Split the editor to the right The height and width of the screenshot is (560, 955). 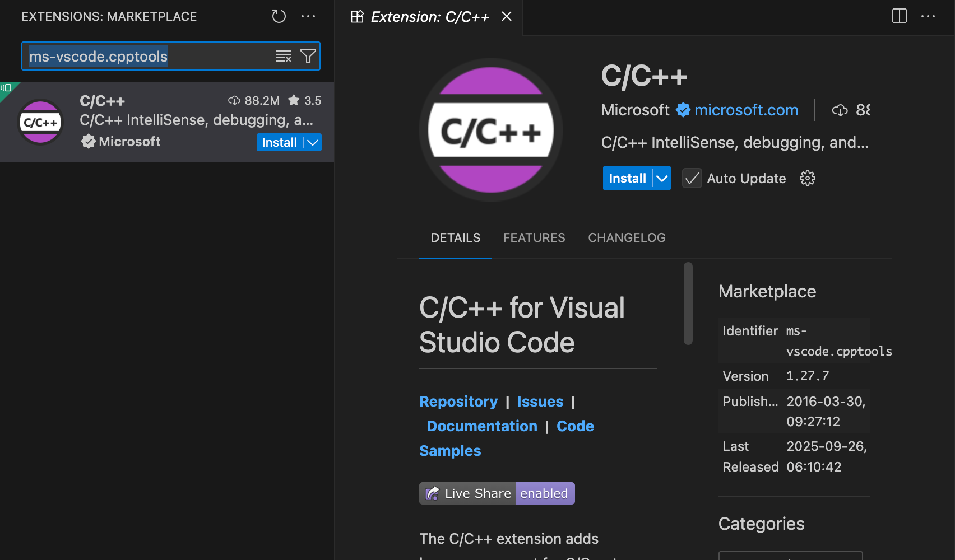point(899,16)
